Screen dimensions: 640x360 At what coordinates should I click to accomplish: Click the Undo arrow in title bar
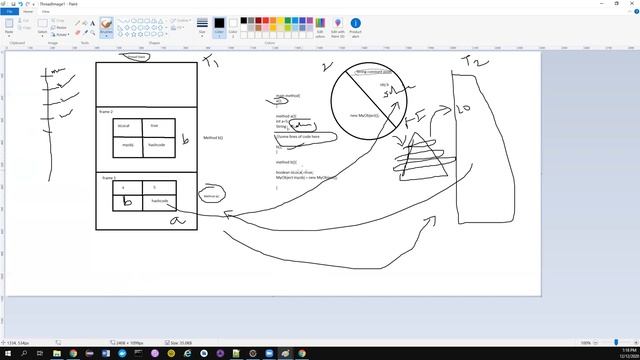20,4
